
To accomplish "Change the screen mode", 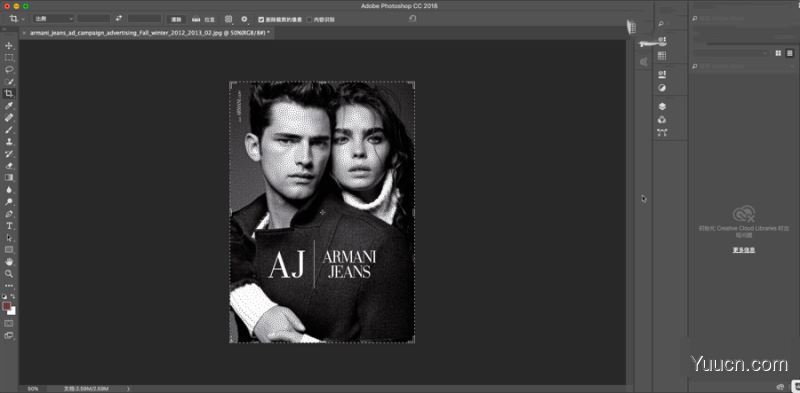I will (9, 335).
